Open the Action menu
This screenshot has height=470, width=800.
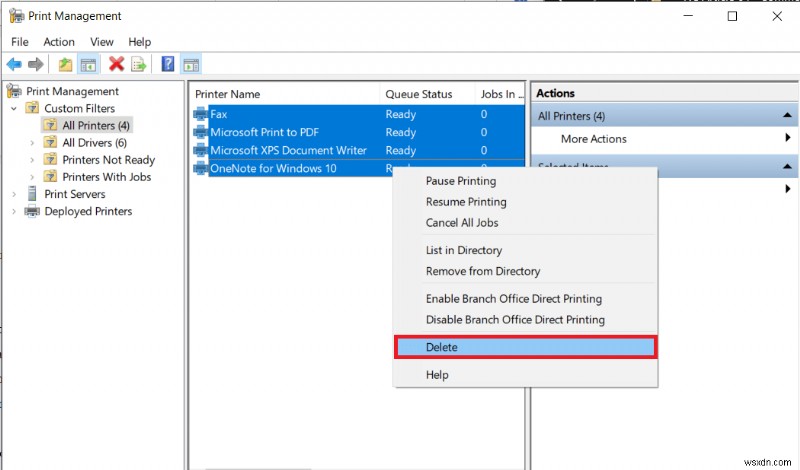59,42
